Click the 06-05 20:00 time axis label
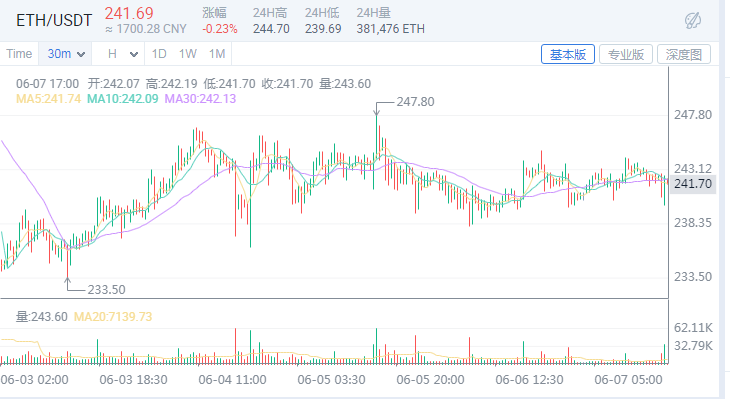 pos(430,380)
